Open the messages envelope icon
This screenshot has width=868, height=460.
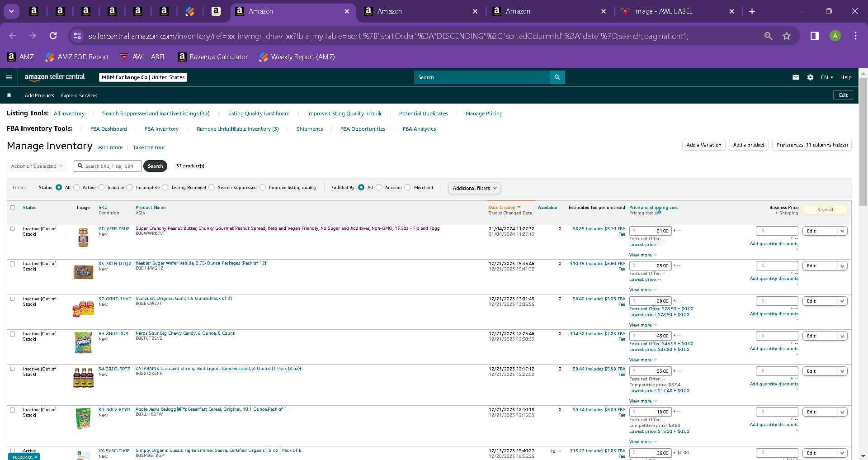[796, 77]
